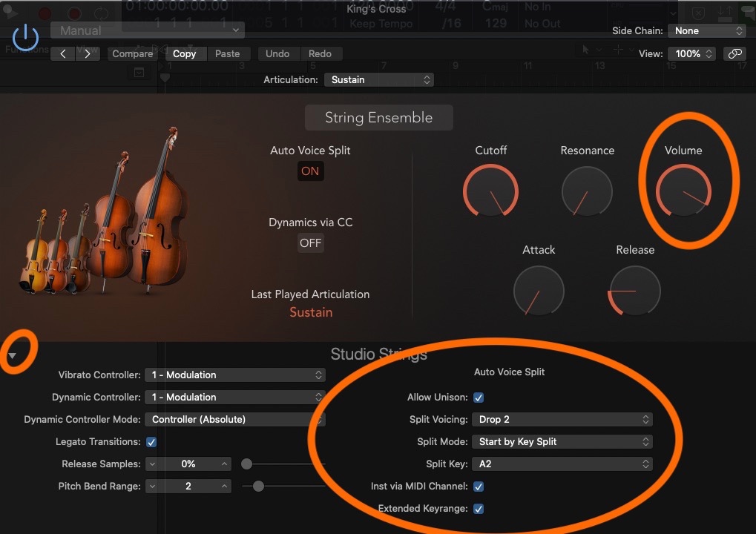Decrease Pitch Bend Range arrow
756x534 pixels.
(152, 487)
